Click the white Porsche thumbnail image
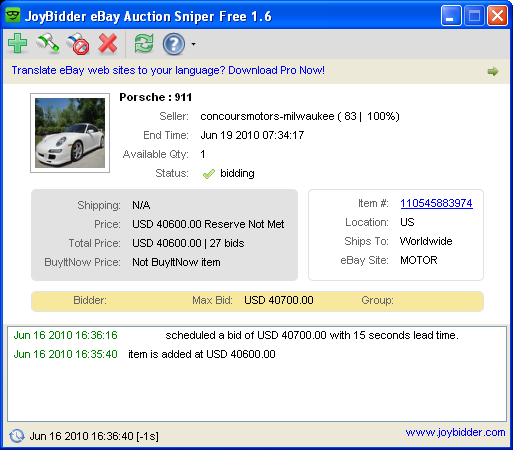The height and width of the screenshot is (450, 513). tap(70, 133)
